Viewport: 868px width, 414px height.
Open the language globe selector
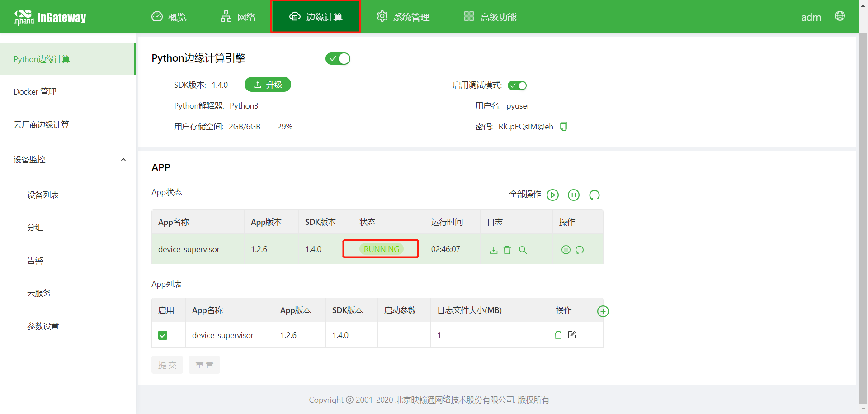pos(840,16)
